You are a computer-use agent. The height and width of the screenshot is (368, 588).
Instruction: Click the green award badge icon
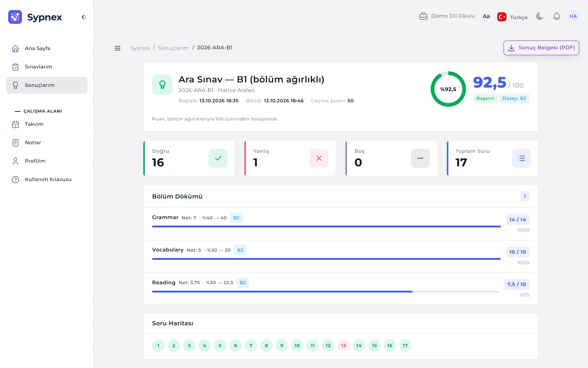[162, 85]
